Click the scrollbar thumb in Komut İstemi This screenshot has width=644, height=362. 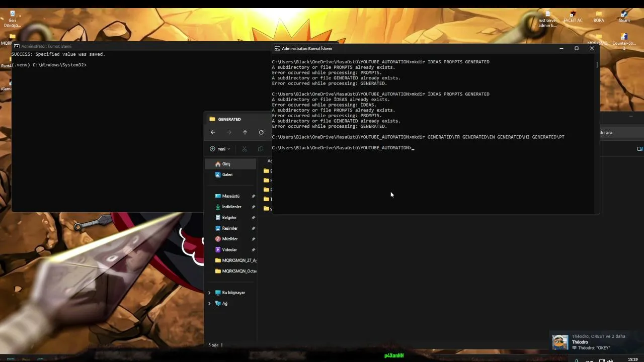pos(597,65)
